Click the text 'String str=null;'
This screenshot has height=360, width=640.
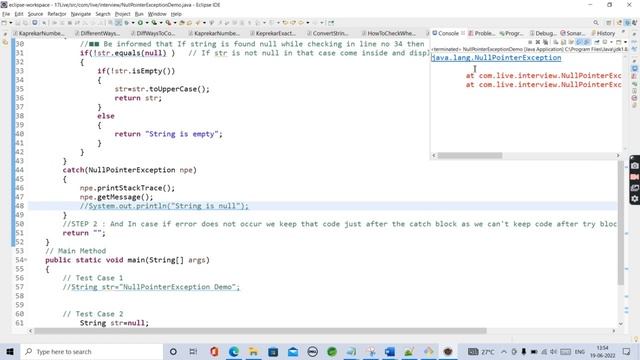pos(114,323)
